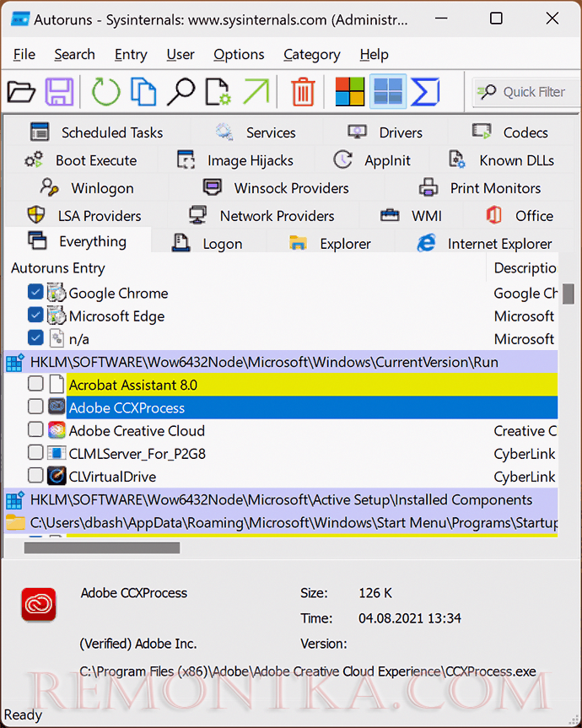Select the HKLM Active Setup Installed Components row
The width and height of the screenshot is (582, 728).
tap(281, 499)
